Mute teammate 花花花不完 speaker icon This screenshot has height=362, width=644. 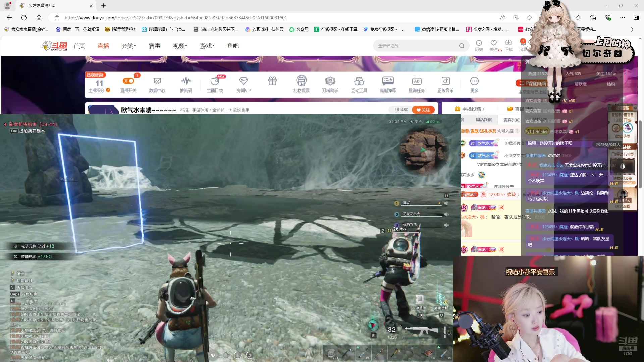446,214
